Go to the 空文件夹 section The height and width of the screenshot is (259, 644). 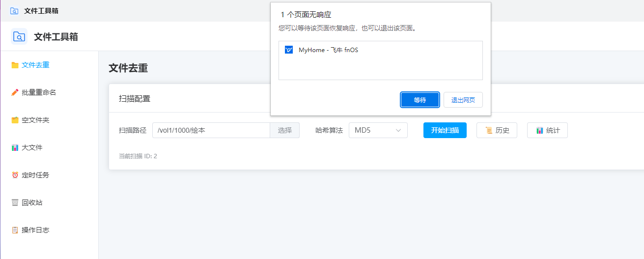49,120
